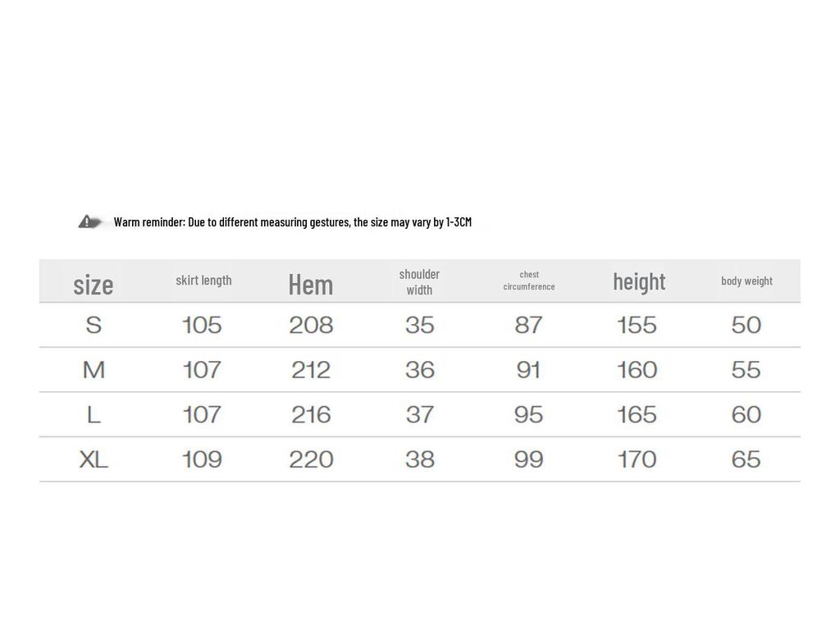Select the XL size row label
840x630 pixels.
coord(94,459)
